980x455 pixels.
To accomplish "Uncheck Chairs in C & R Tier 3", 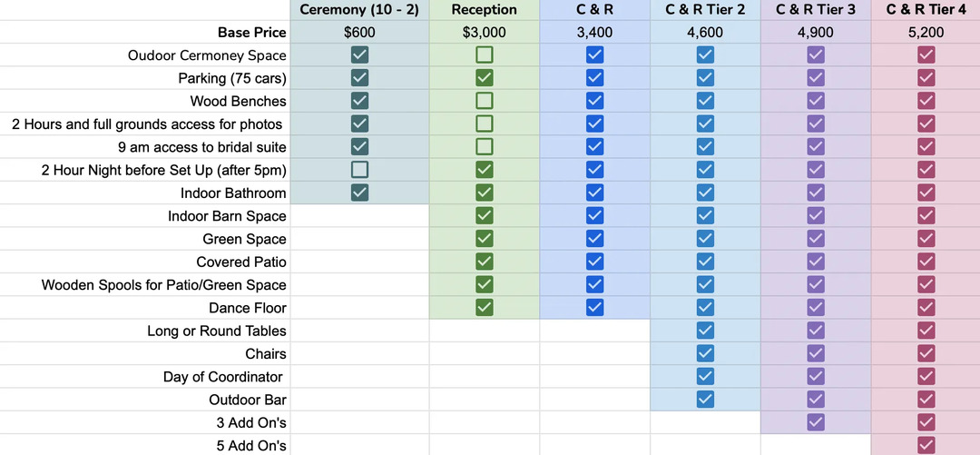I will click(x=816, y=353).
